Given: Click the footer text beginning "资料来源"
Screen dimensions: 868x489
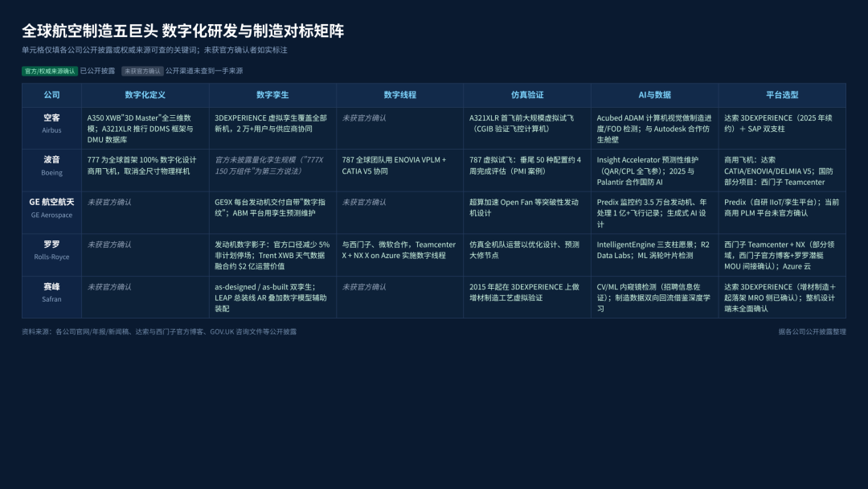Looking at the screenshot, I should [x=159, y=331].
